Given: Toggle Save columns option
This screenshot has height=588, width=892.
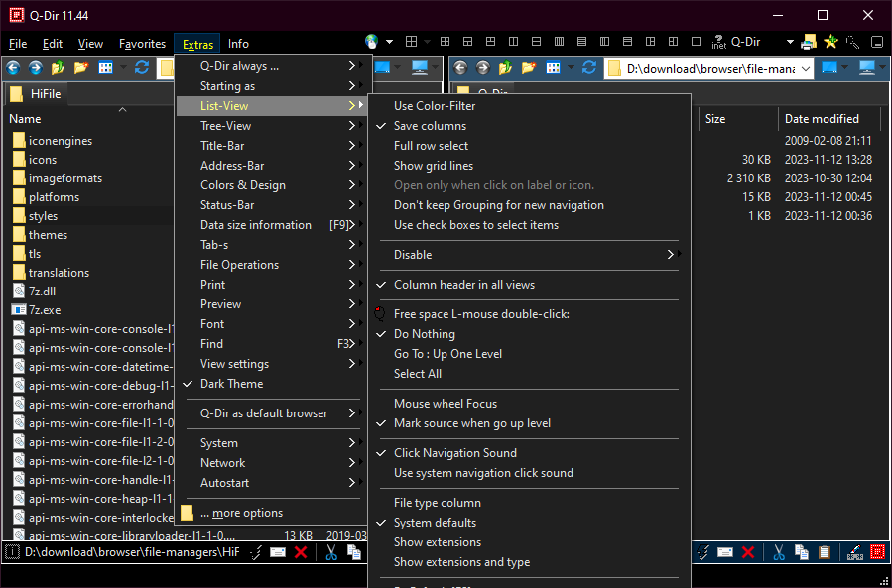Looking at the screenshot, I should [x=430, y=126].
